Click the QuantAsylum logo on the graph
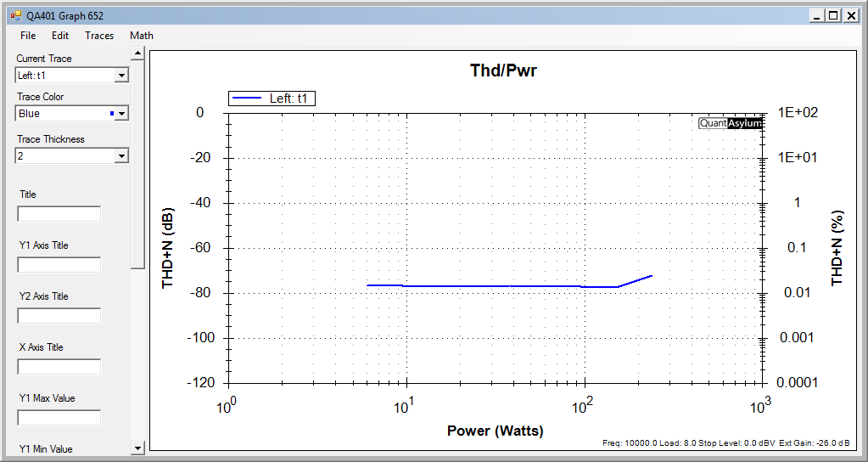868x462 pixels. pos(731,123)
